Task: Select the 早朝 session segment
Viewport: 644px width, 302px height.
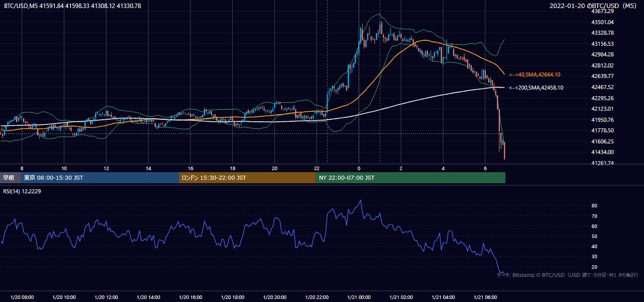Action: point(10,178)
